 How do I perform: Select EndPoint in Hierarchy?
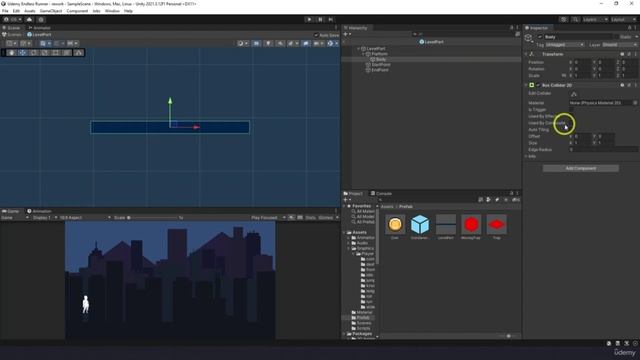(x=380, y=70)
